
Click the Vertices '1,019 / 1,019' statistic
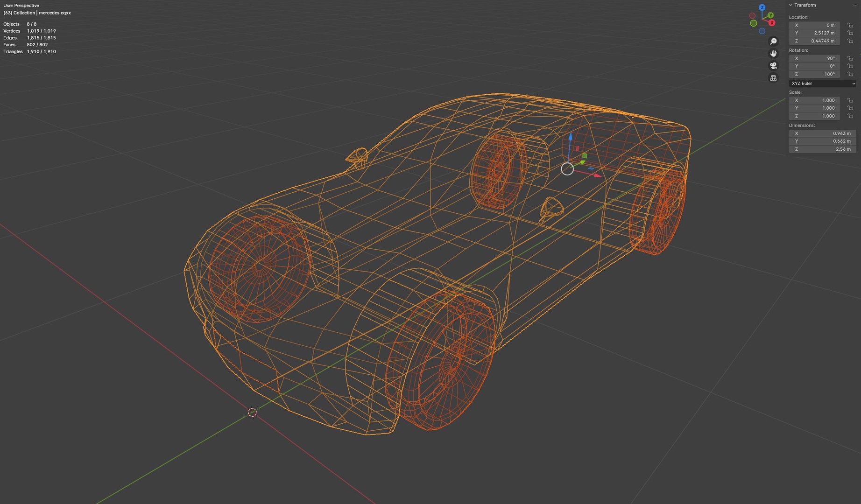[x=41, y=31]
